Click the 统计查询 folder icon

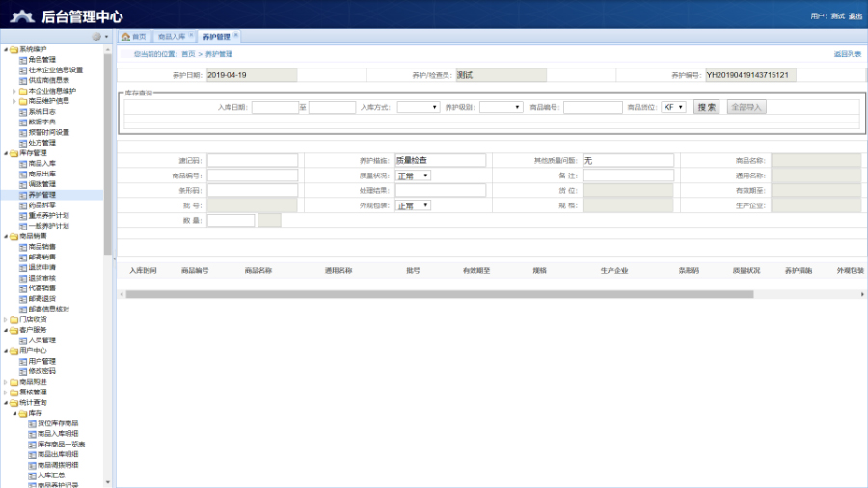[x=14, y=403]
